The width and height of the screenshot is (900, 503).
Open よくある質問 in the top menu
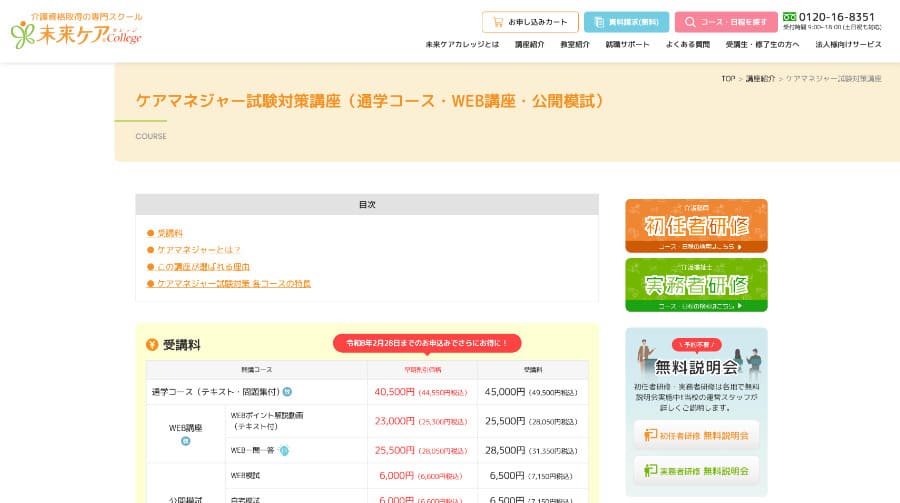tap(689, 45)
